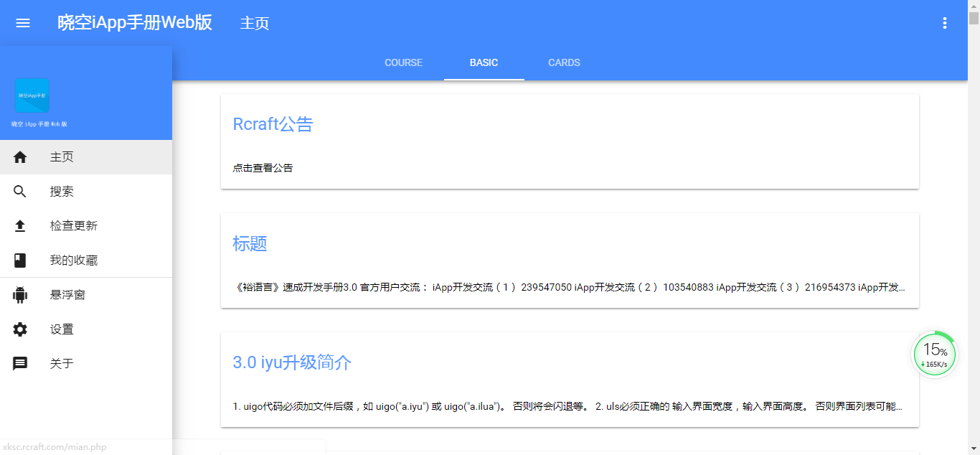Open 我的收藏 favorites via its bookmark icon
Screen dimensions: 980x455
coord(20,260)
